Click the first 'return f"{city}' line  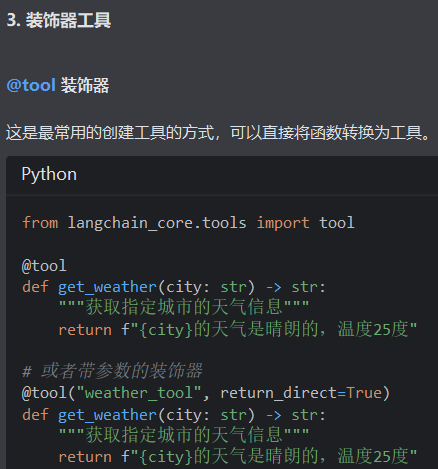point(238,329)
